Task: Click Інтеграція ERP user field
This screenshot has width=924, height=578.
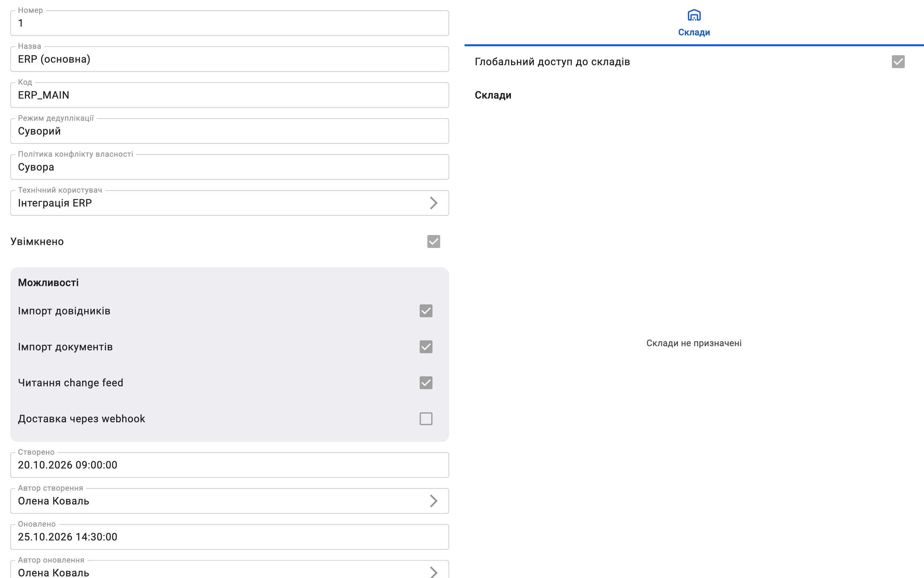Action: tap(229, 203)
